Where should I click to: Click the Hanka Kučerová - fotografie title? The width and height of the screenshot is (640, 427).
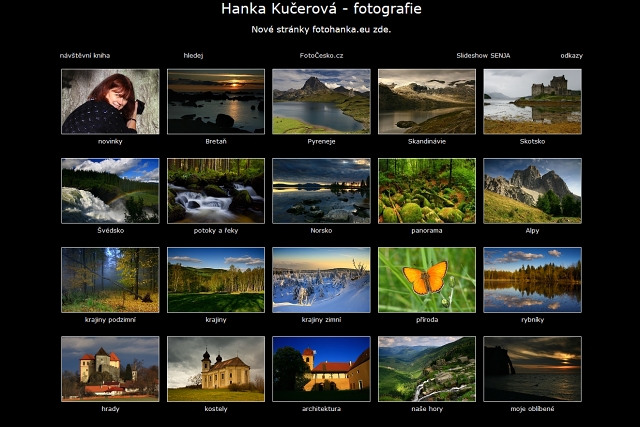[x=321, y=9]
